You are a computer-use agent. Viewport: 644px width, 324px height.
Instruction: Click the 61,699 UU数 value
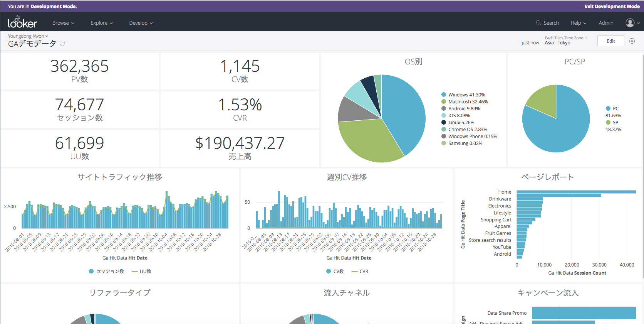click(79, 143)
